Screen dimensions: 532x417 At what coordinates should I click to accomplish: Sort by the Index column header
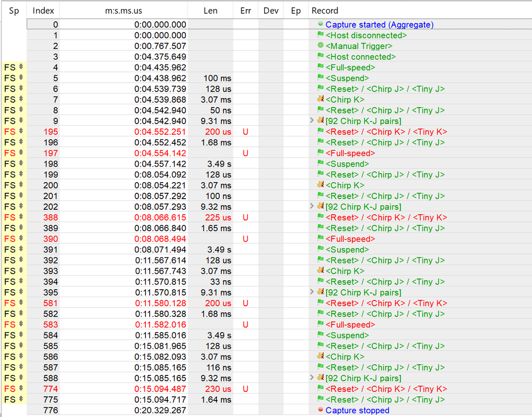pyautogui.click(x=43, y=11)
